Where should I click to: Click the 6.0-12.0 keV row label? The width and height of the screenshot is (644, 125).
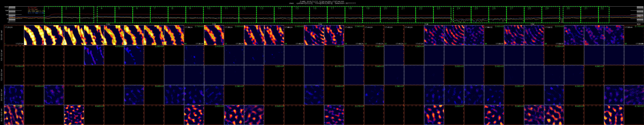pyautogui.click(x=2, y=55)
